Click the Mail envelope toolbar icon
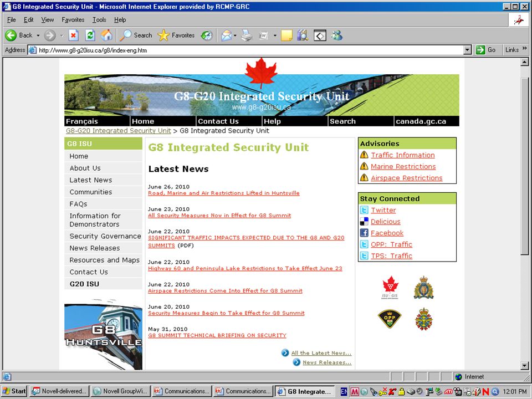 pos(226,35)
